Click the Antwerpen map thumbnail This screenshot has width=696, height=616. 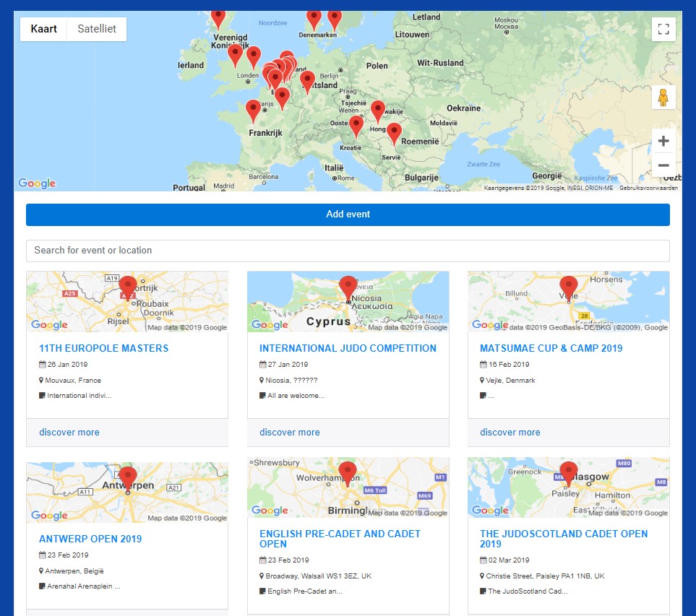[x=127, y=493]
